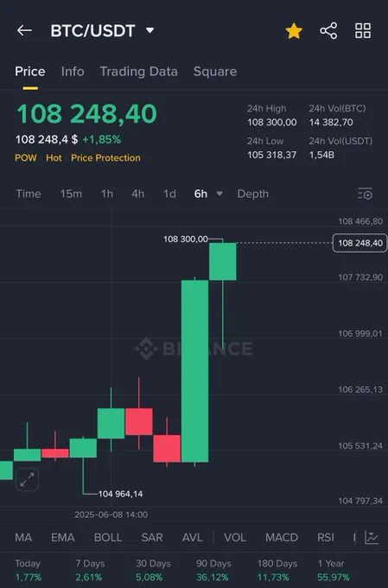This screenshot has height=588, width=388.
Task: Toggle the SAR indicator
Action: (152, 537)
